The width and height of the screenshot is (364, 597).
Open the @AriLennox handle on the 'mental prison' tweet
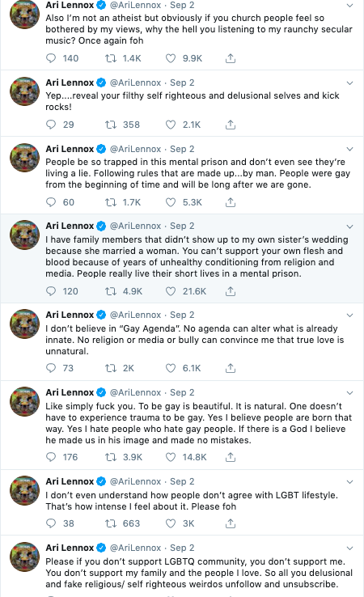pyautogui.click(x=136, y=149)
